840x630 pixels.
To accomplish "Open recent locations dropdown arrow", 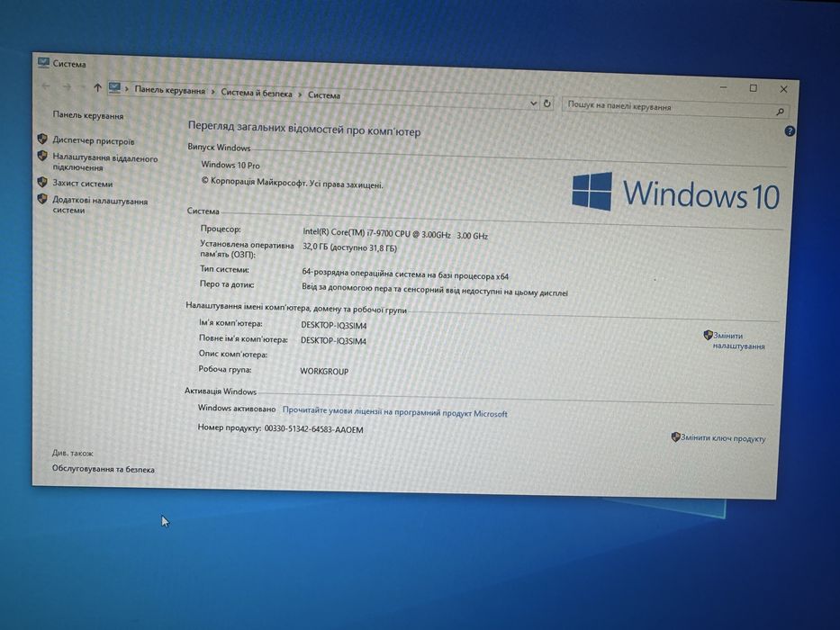I will coord(82,86).
